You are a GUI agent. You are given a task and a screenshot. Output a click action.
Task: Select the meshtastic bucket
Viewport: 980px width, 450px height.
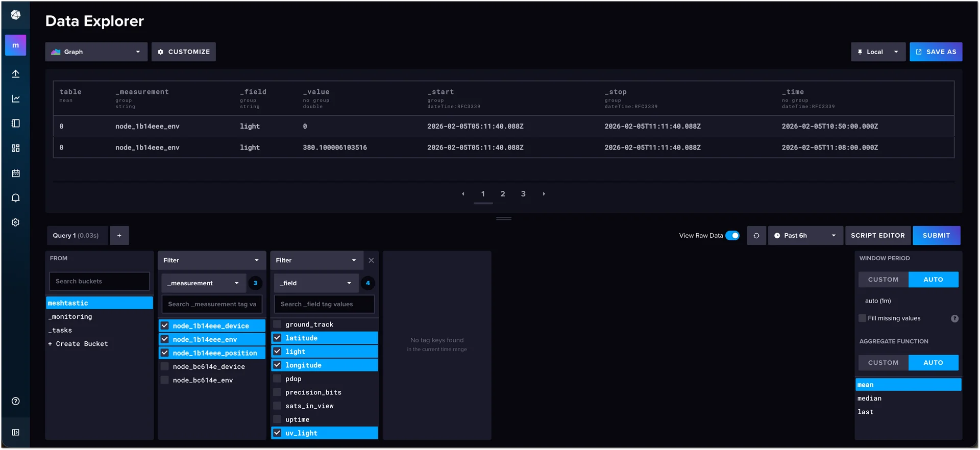tap(100, 303)
